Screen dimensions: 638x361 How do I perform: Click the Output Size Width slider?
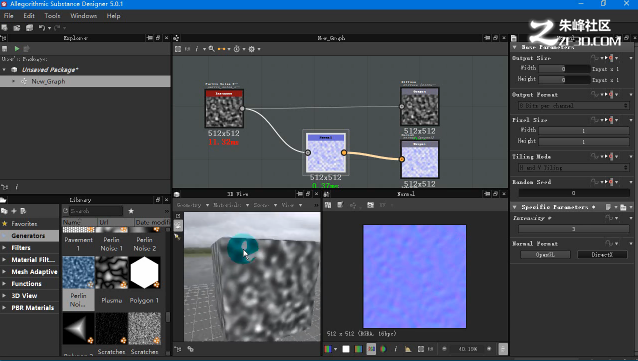564,69
